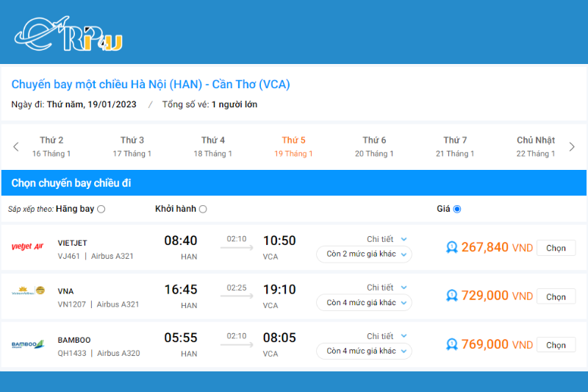
Task: Click the VNA airline name
Action: point(65,291)
